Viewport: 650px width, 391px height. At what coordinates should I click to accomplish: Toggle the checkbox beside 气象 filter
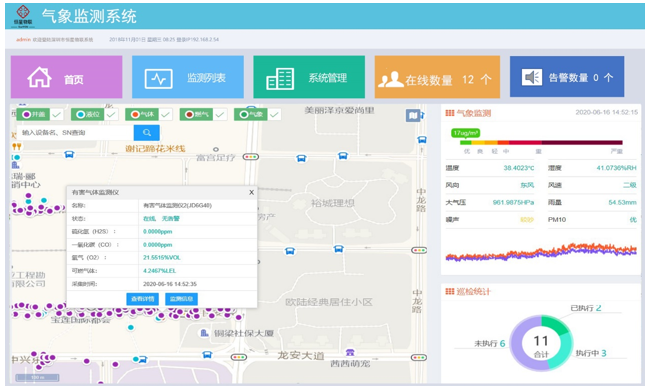tap(274, 114)
